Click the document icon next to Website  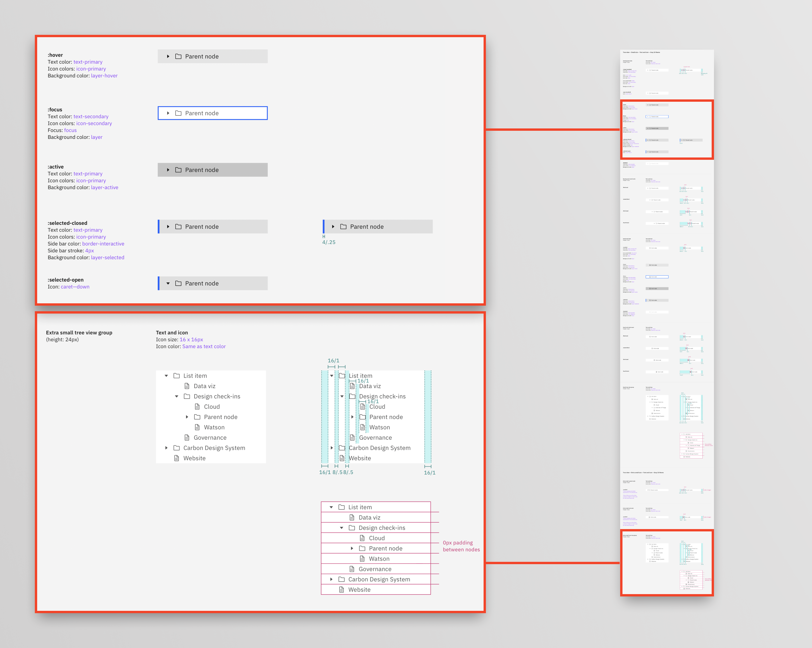pyautogui.click(x=177, y=458)
